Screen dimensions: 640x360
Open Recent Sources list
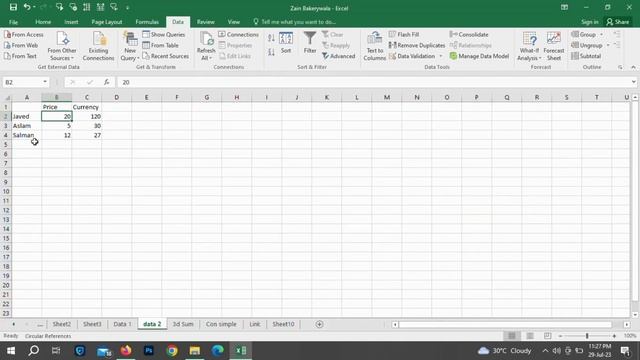[x=165, y=56]
